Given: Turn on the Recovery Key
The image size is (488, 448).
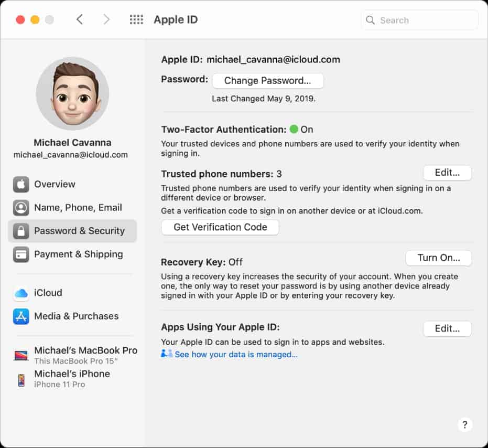Looking at the screenshot, I should (x=439, y=258).
